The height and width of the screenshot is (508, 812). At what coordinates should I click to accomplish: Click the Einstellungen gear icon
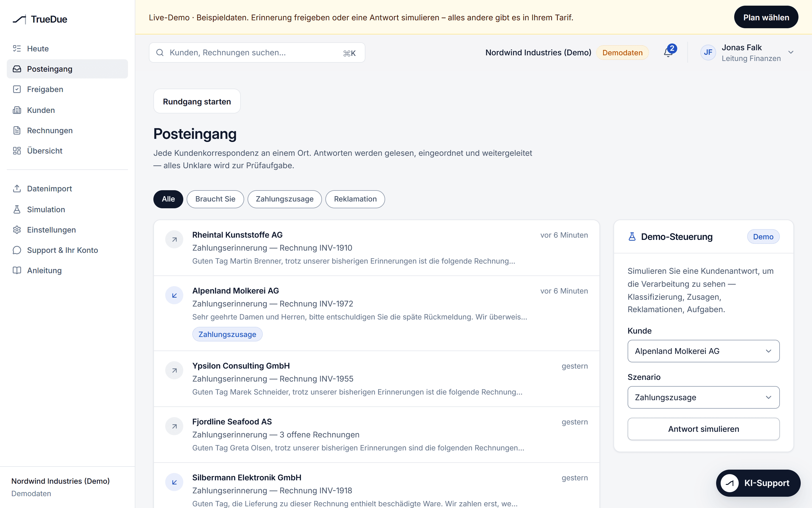(x=17, y=230)
